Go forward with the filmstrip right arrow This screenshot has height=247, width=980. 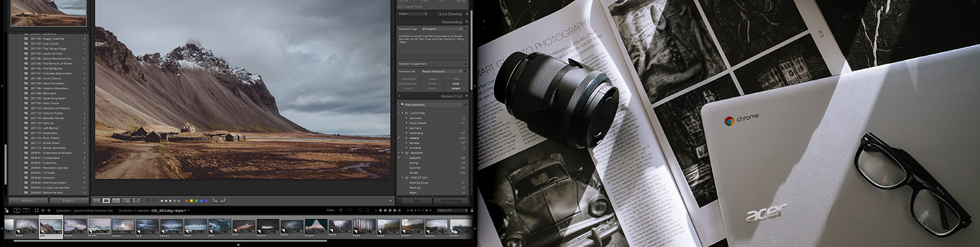49,210
